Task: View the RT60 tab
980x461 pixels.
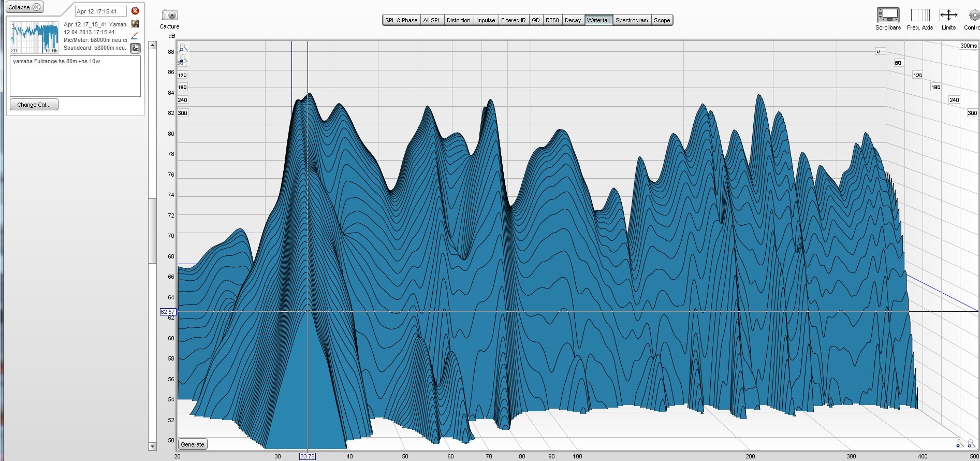Action: point(552,20)
